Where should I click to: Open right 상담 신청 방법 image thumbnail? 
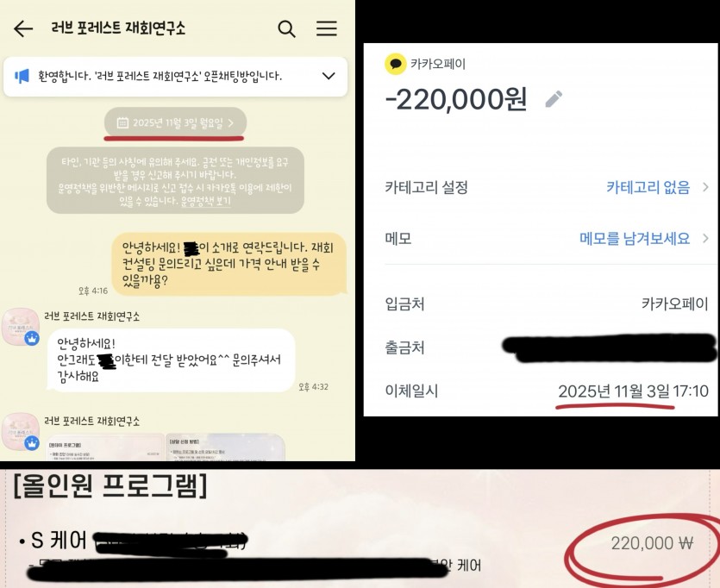[x=225, y=447]
